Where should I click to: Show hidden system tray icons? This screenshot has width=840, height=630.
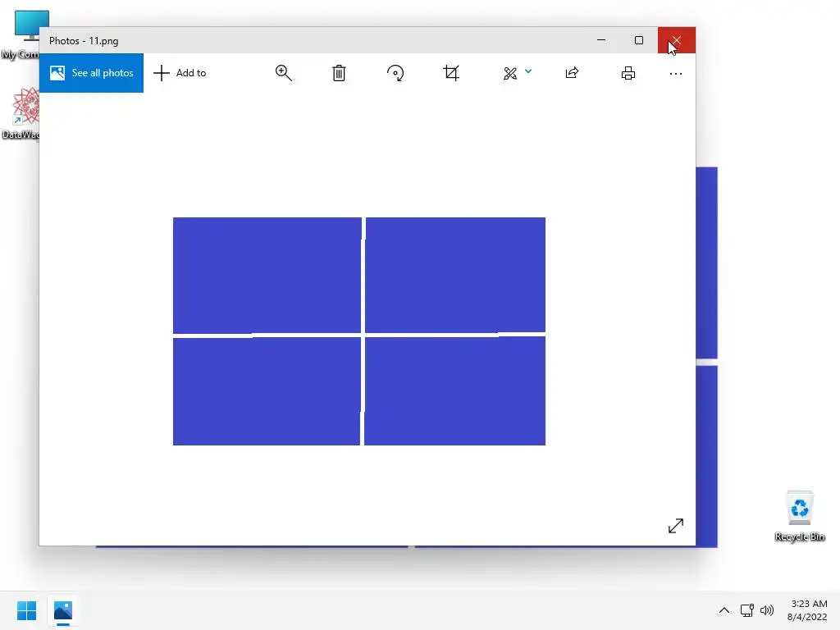coord(724,610)
